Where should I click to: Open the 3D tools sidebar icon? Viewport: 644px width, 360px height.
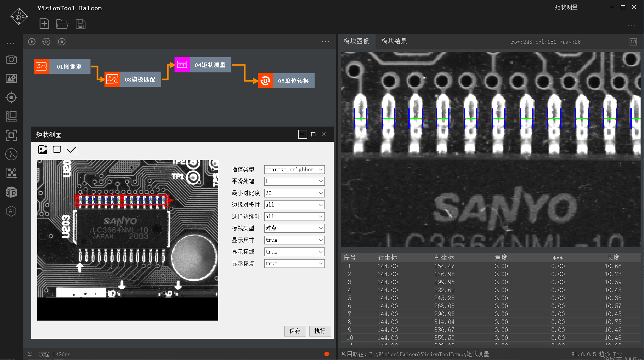(x=11, y=192)
